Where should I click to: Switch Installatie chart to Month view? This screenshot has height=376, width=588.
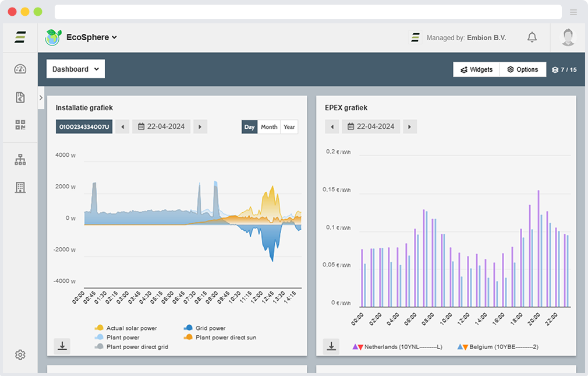(269, 127)
